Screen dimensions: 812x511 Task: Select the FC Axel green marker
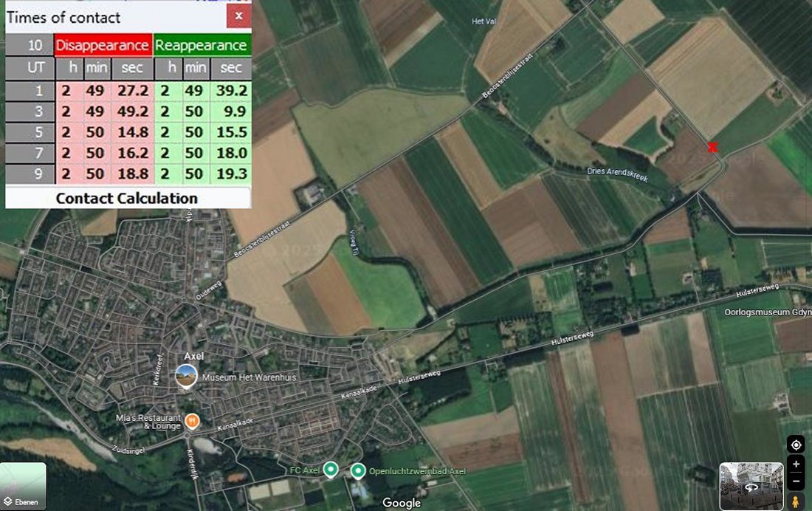tap(331, 470)
